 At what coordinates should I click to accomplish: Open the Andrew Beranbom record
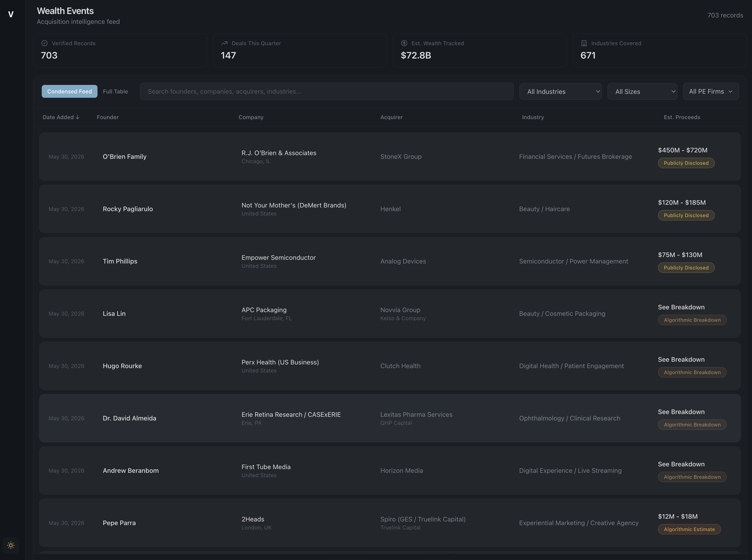point(390,470)
